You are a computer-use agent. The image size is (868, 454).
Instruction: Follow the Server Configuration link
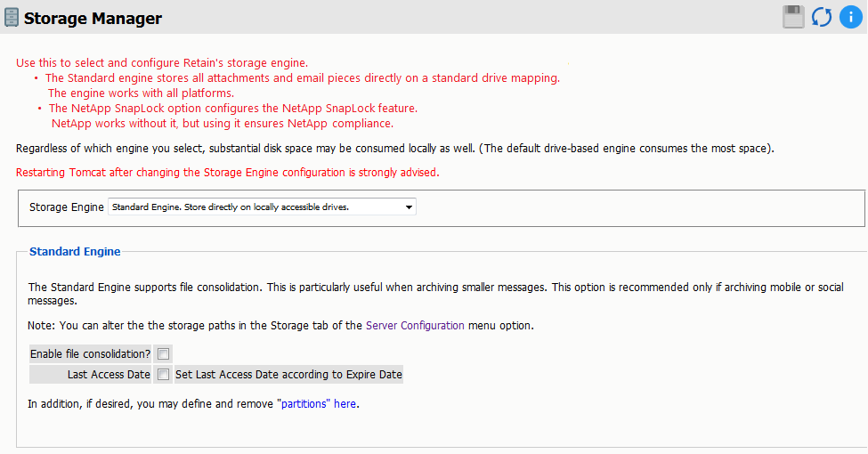click(x=415, y=326)
